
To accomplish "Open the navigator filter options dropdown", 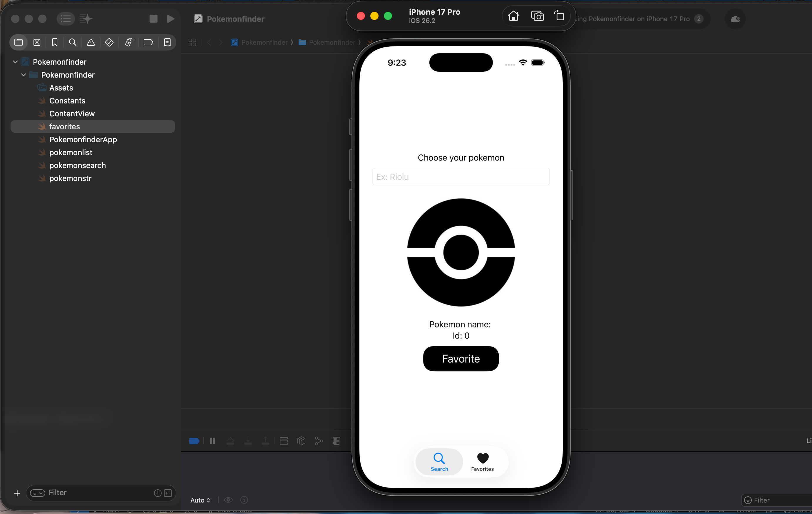I will point(37,493).
